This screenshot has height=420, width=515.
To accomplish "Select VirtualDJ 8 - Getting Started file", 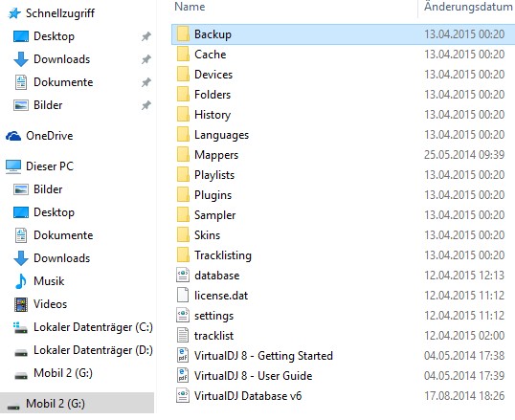I will click(x=263, y=356).
